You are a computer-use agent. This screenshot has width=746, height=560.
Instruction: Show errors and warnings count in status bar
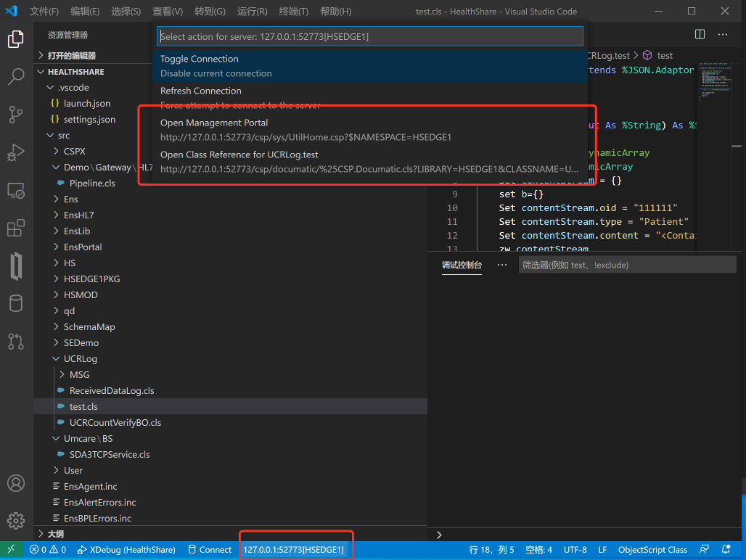click(48, 550)
